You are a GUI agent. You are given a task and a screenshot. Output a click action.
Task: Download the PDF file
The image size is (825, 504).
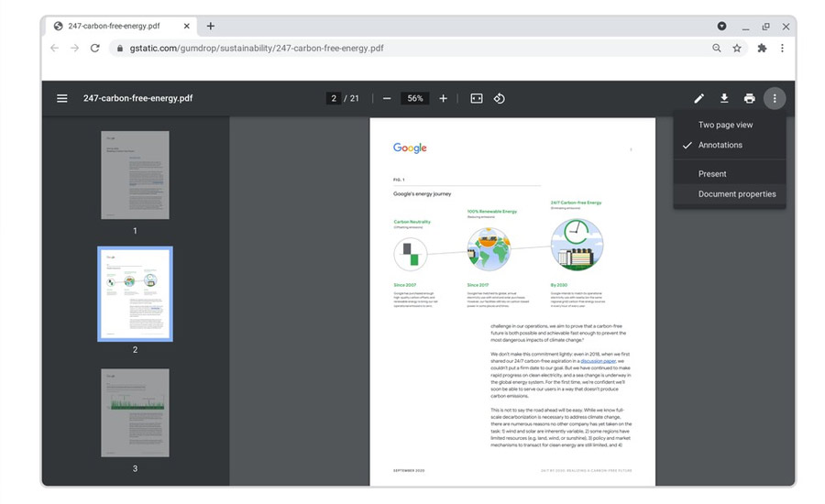pos(724,98)
